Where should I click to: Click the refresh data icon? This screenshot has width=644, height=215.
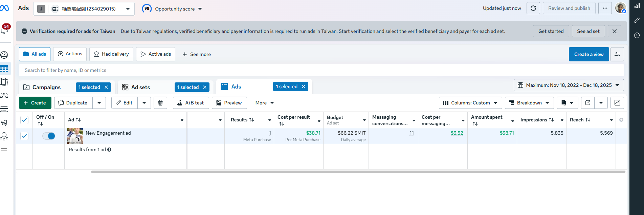pyautogui.click(x=533, y=8)
